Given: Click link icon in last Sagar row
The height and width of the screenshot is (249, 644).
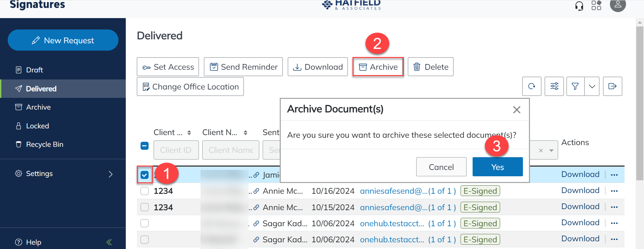Looking at the screenshot, I should [256, 240].
